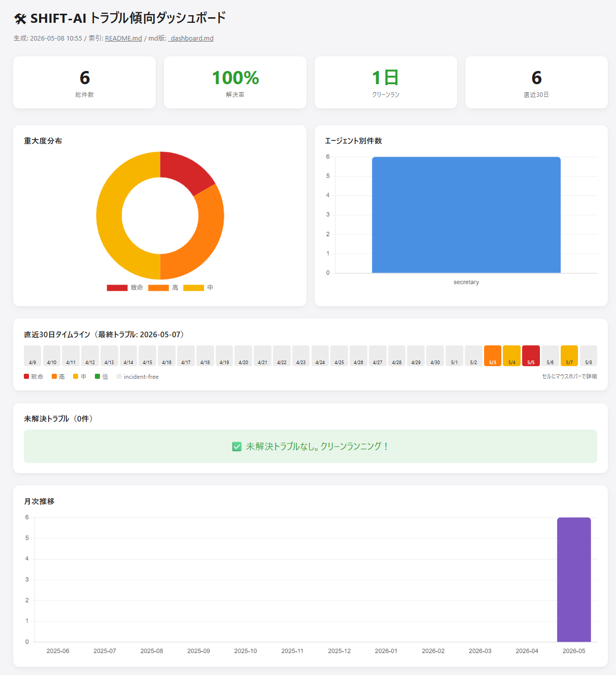Select the red 5/5 timeline cell
The height and width of the screenshot is (675, 616).
click(531, 356)
